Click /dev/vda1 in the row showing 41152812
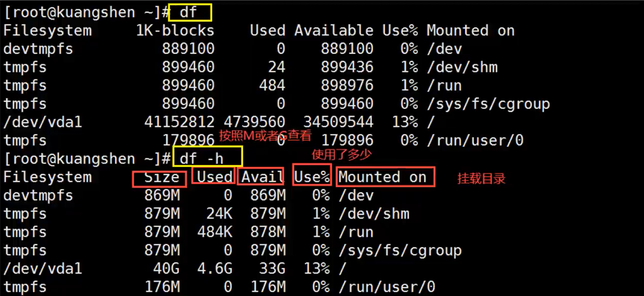This screenshot has width=644, height=296. pos(43,122)
